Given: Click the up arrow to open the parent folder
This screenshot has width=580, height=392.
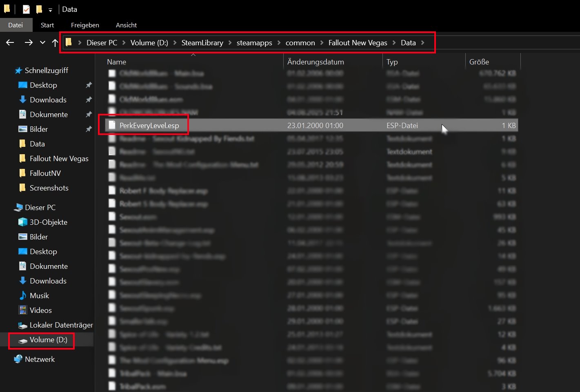Looking at the screenshot, I should click(55, 42).
